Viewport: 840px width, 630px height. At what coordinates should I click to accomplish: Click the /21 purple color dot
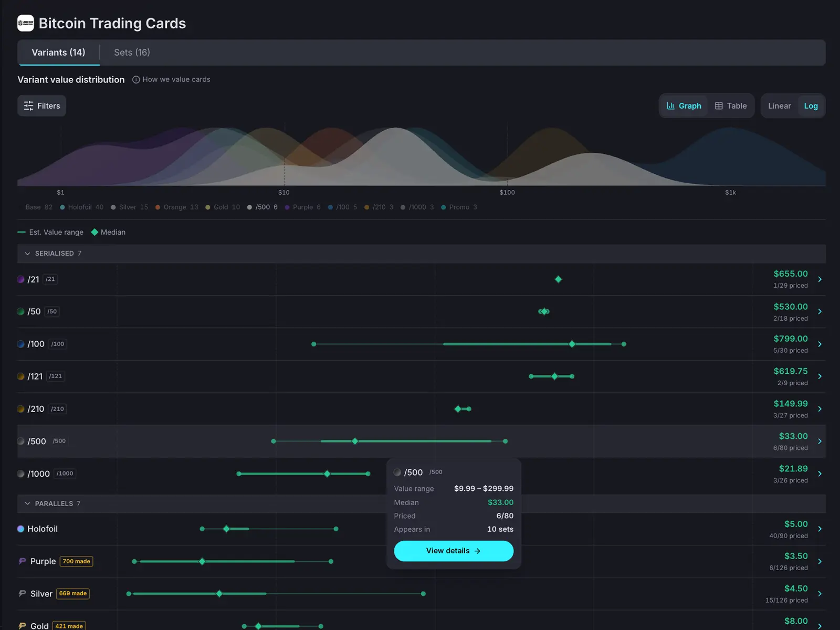pyautogui.click(x=21, y=279)
